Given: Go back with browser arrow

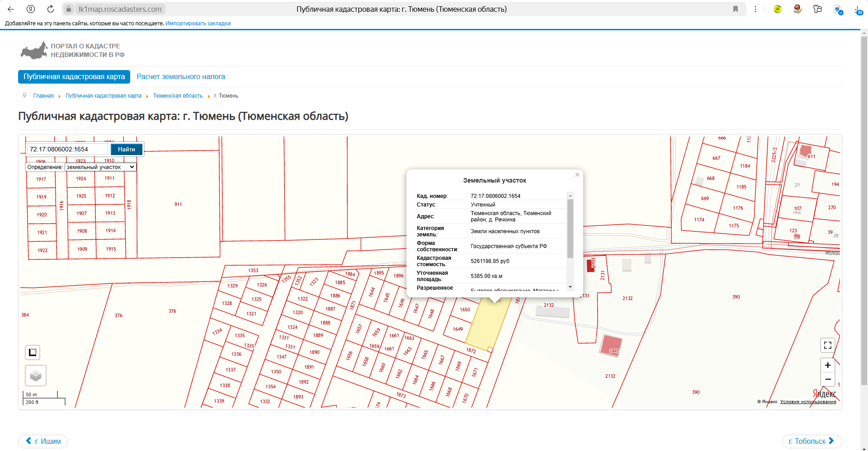Looking at the screenshot, I should (x=11, y=9).
